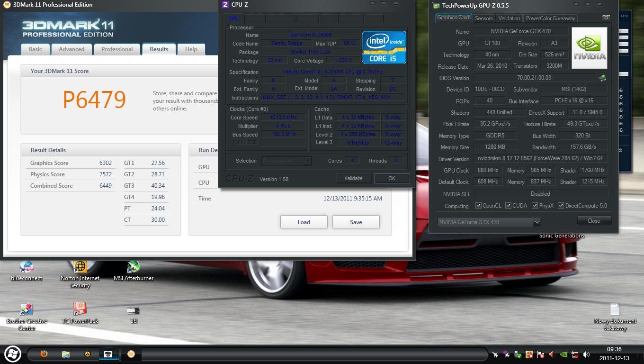Open the volume speaker tray icon
Screen dimensions: 644x364
586,355
